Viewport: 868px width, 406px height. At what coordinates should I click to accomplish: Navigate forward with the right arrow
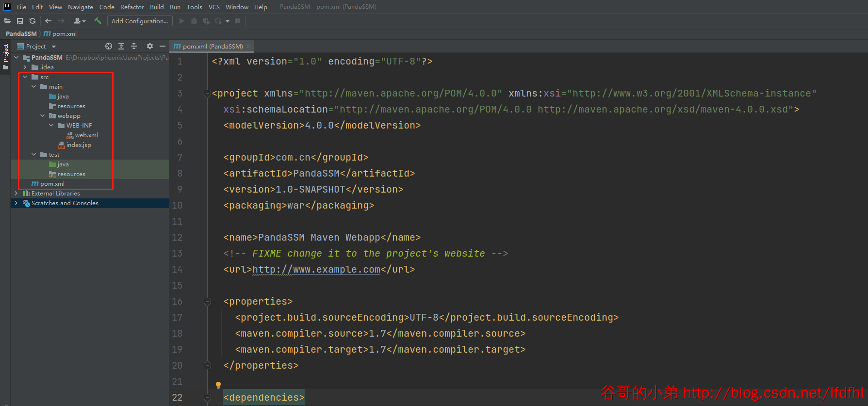point(61,21)
